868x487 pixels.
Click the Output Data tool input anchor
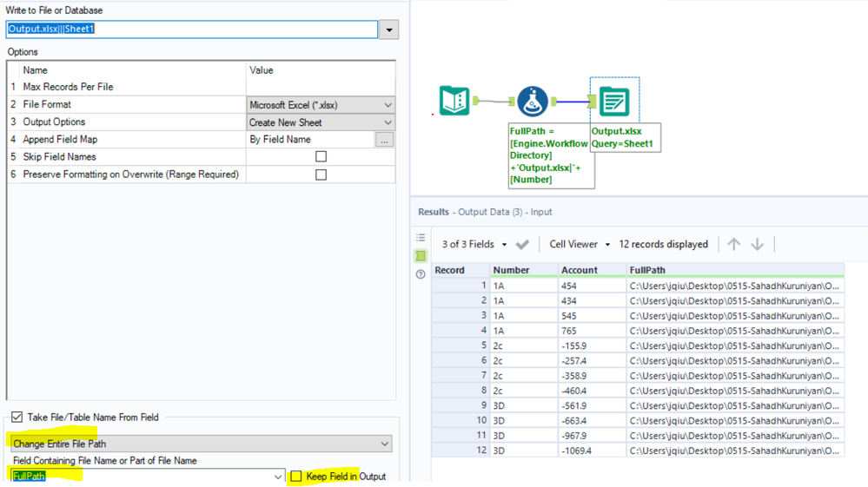point(593,102)
